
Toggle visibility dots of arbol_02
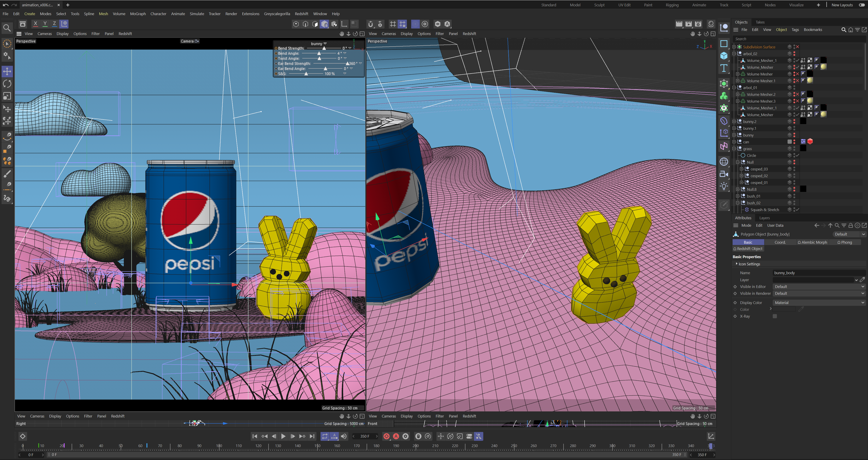pyautogui.click(x=794, y=54)
